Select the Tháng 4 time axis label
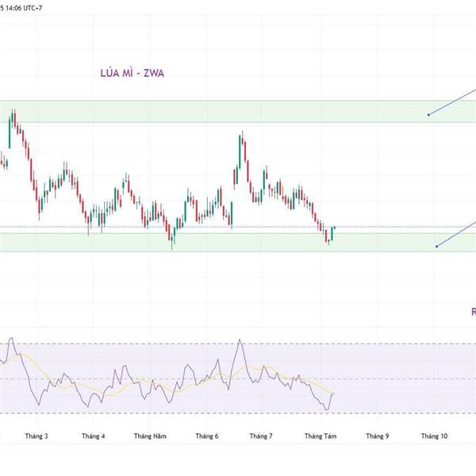Image resolution: width=476 pixels, height=476 pixels. point(93,436)
